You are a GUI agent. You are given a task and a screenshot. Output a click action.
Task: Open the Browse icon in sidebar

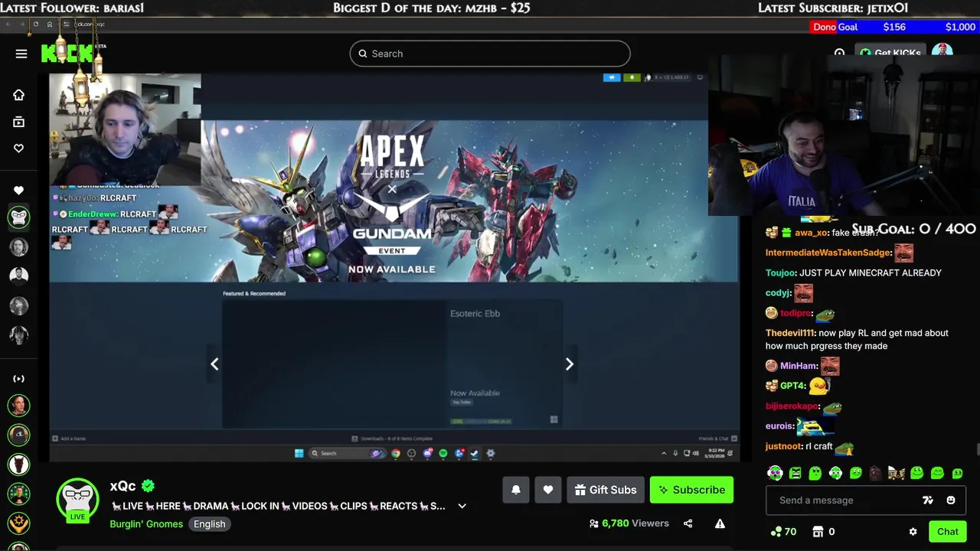click(x=19, y=122)
